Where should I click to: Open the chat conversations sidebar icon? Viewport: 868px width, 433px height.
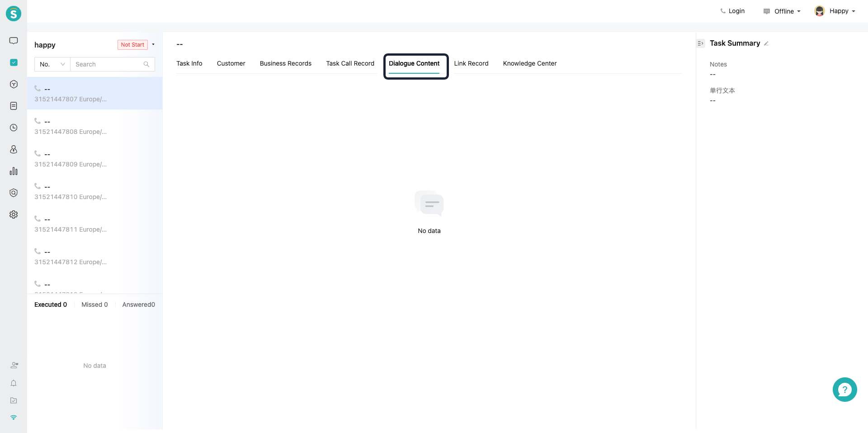click(14, 41)
